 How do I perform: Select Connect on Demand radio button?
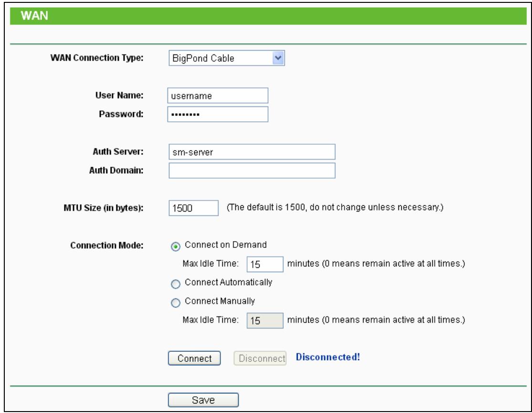click(176, 246)
